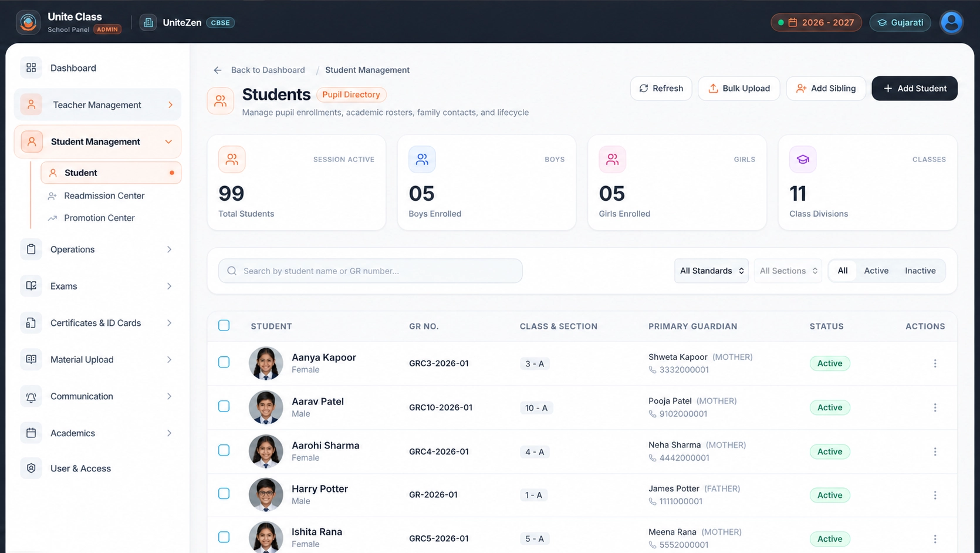This screenshot has height=553, width=980.
Task: Tick the select-all checkbox in table header
Action: pos(224,325)
